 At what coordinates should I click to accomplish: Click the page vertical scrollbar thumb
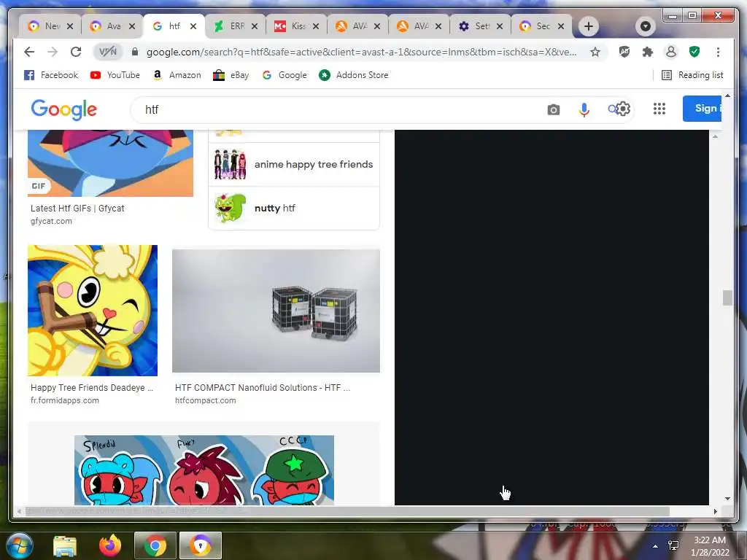click(727, 298)
